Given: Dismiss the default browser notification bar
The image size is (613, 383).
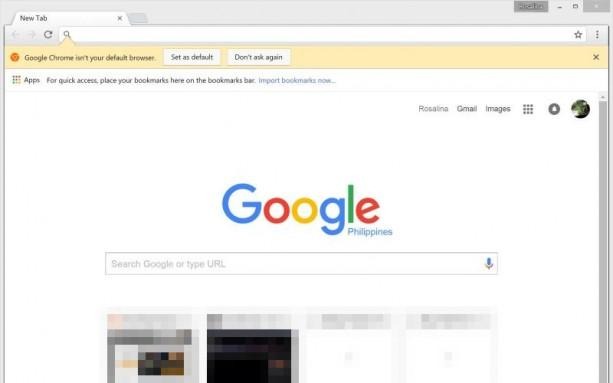Looking at the screenshot, I should (596, 57).
